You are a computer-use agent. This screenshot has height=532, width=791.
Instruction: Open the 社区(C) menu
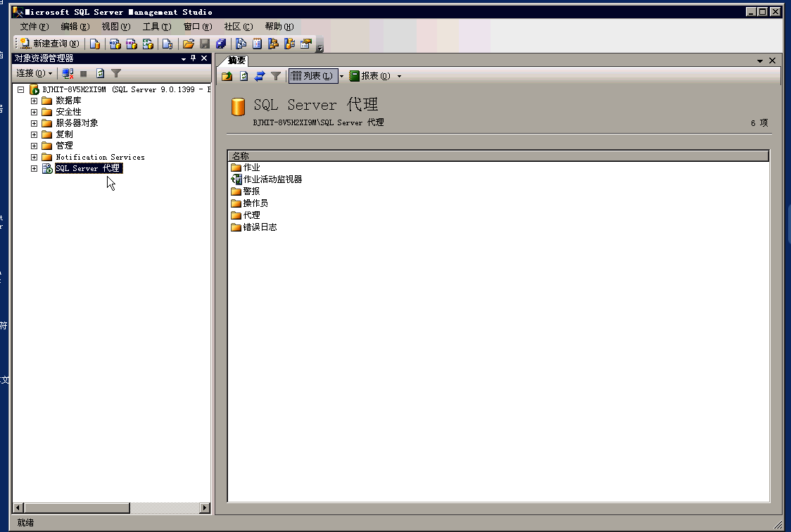[238, 27]
